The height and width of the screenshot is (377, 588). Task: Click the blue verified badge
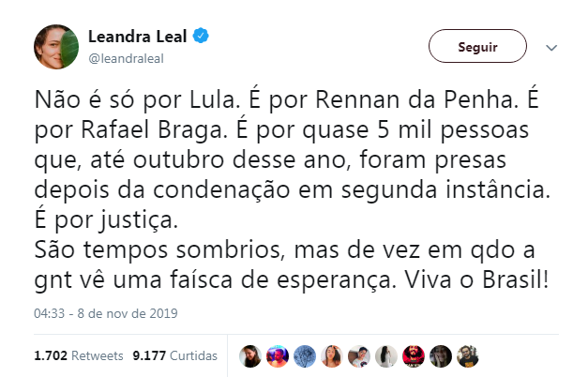pos(202,38)
